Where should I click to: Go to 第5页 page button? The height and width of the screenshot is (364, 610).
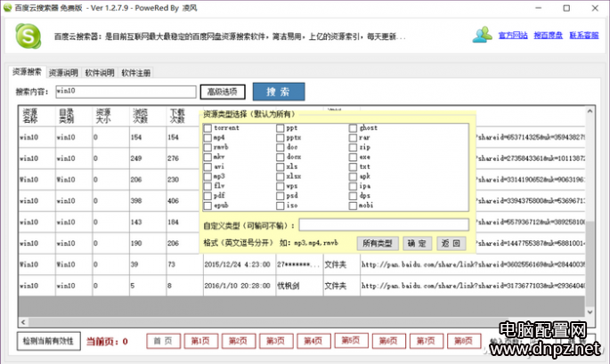click(352, 341)
